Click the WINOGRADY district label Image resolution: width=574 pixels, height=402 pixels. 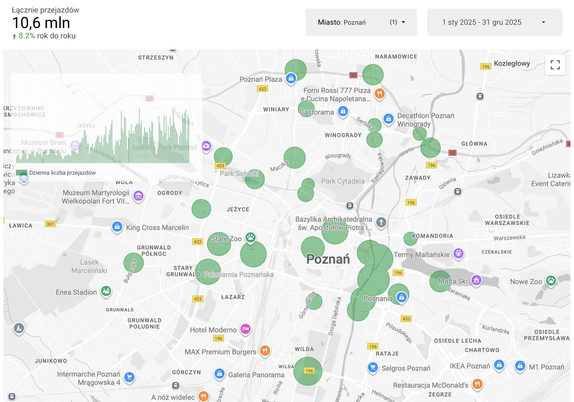point(343,135)
